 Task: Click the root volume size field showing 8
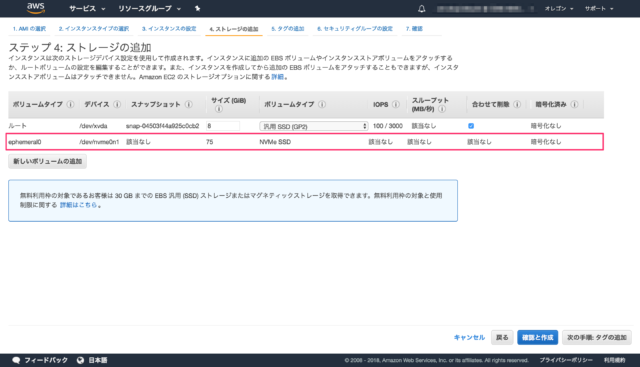pyautogui.click(x=223, y=126)
